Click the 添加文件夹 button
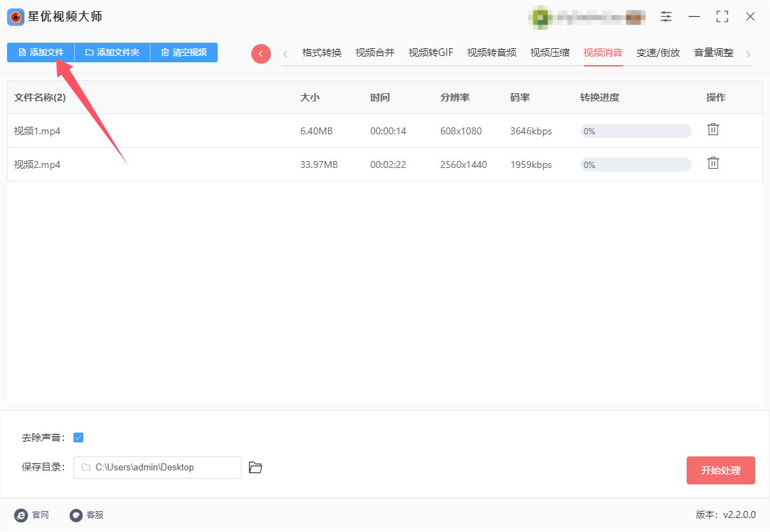Screen dimensions: 770x532 pos(113,52)
